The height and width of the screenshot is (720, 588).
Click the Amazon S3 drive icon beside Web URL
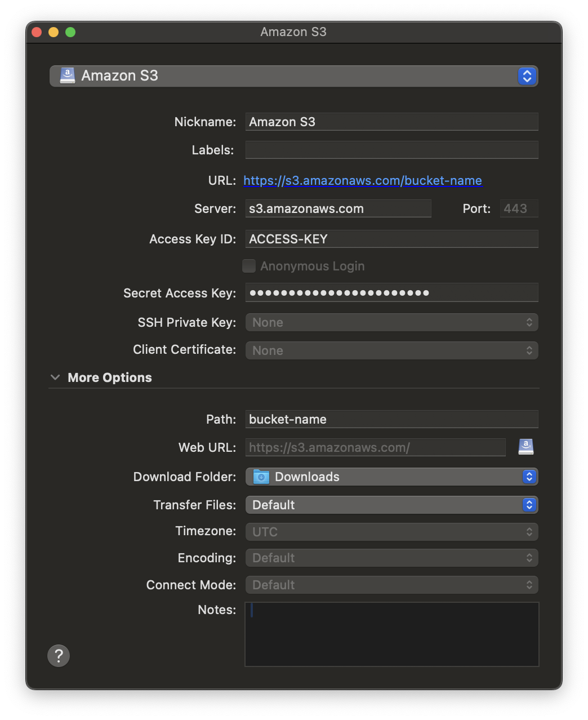pos(525,447)
